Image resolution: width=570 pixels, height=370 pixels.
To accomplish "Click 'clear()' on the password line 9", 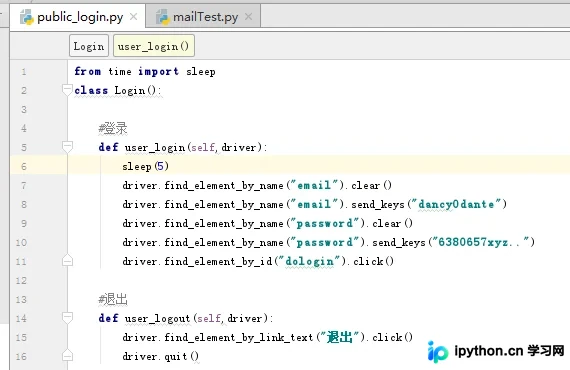I will click(393, 223).
